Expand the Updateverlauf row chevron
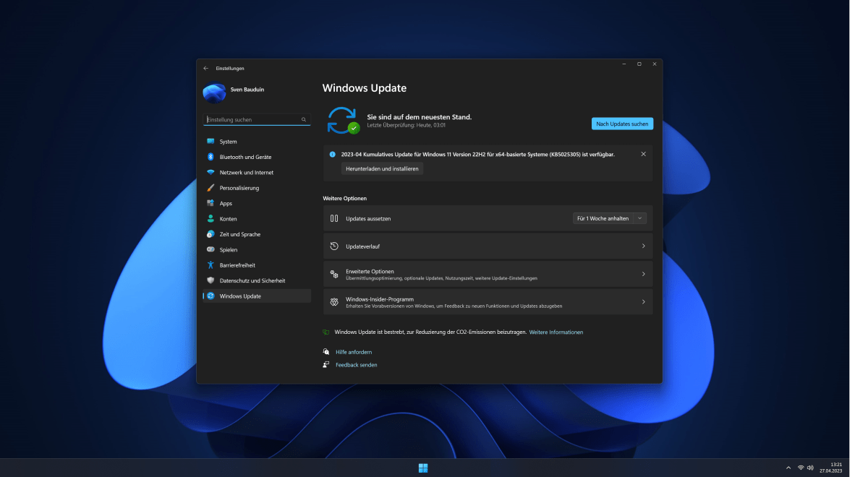The width and height of the screenshot is (868, 477). pos(643,246)
